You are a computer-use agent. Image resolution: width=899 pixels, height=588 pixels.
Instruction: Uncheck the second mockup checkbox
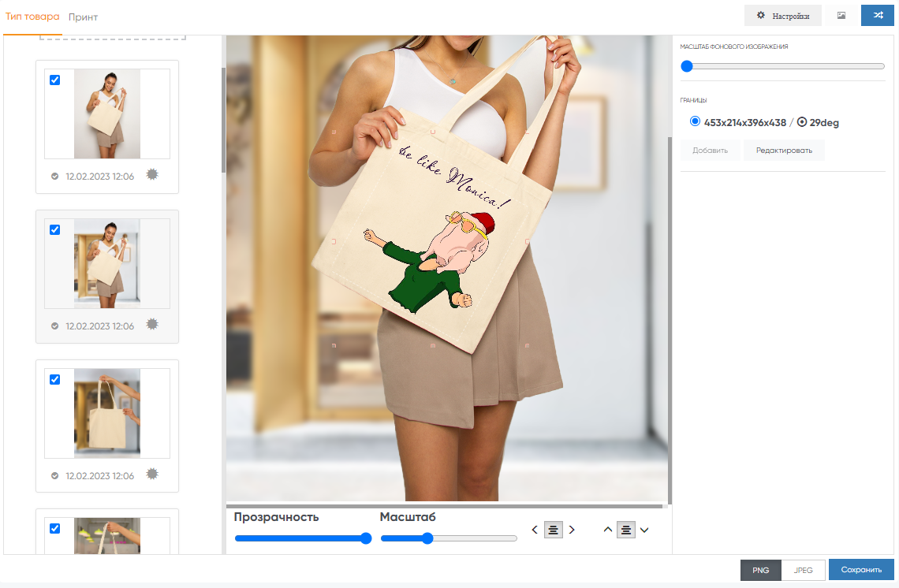[55, 230]
